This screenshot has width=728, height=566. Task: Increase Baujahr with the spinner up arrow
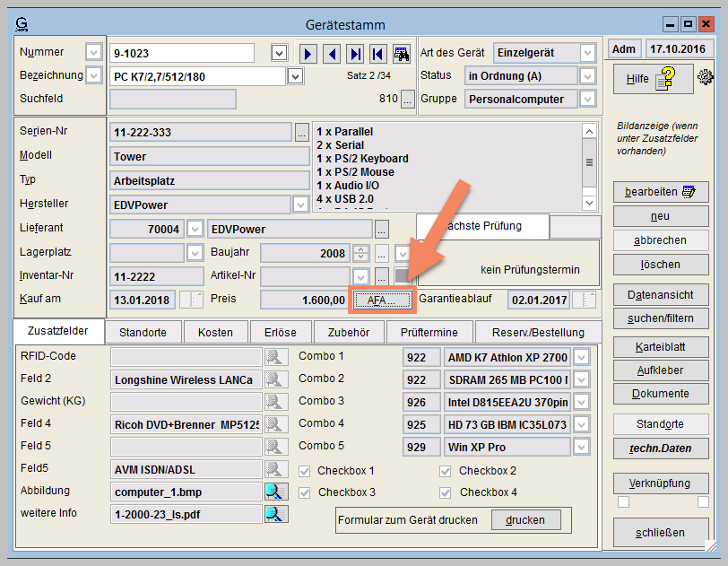(361, 249)
